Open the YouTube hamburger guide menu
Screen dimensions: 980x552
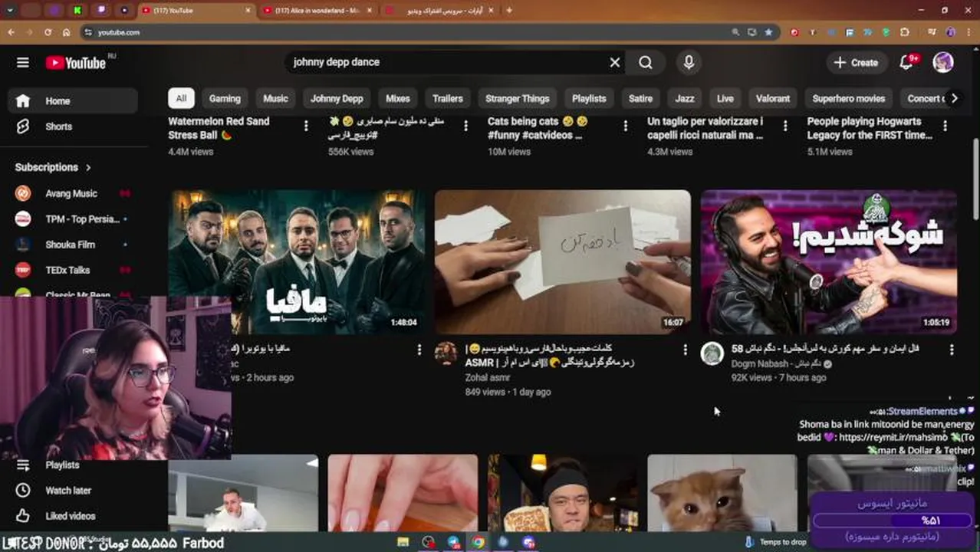pyautogui.click(x=23, y=62)
